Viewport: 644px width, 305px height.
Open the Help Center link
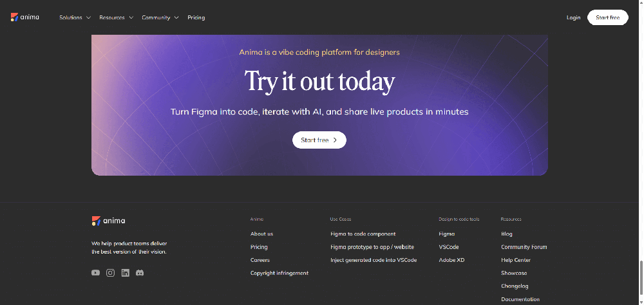(x=516, y=260)
